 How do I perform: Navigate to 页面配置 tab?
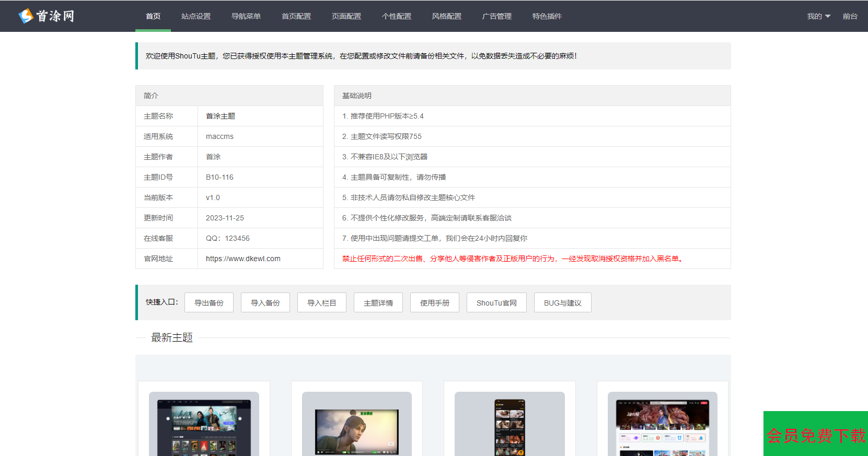point(346,16)
